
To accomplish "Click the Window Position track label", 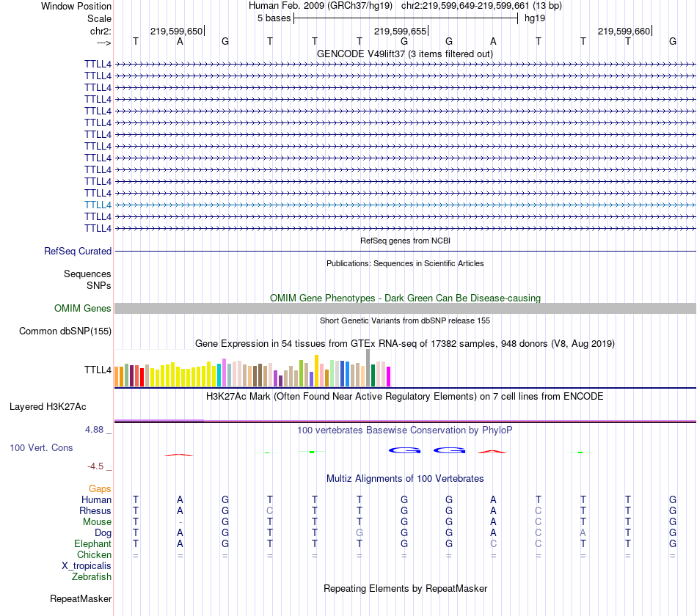I will click(x=76, y=6).
